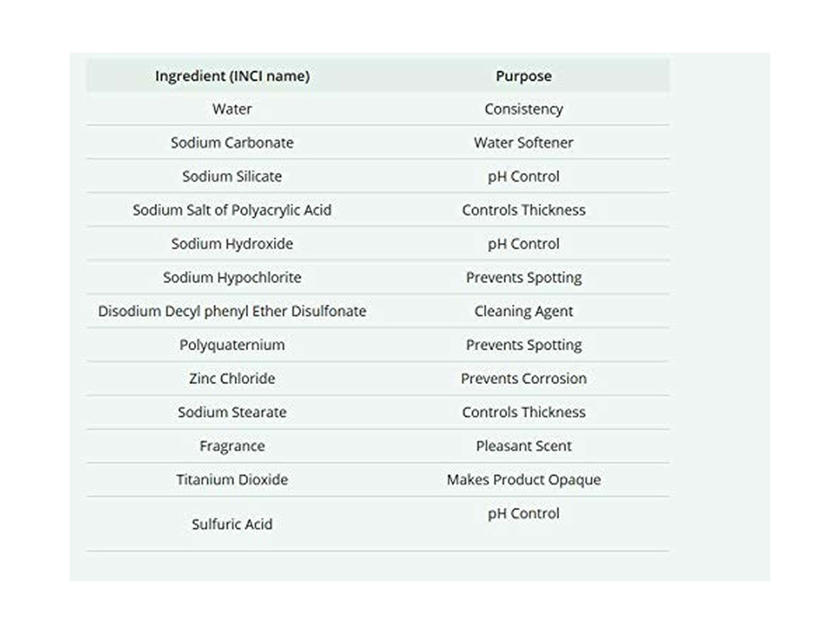Click the Polyquaternium ingredient
The height and width of the screenshot is (634, 840).
232,345
